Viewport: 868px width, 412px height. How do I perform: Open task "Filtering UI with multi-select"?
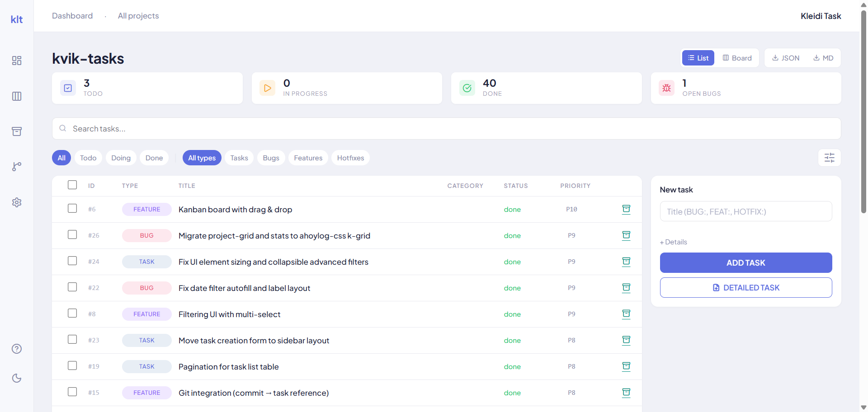click(229, 314)
